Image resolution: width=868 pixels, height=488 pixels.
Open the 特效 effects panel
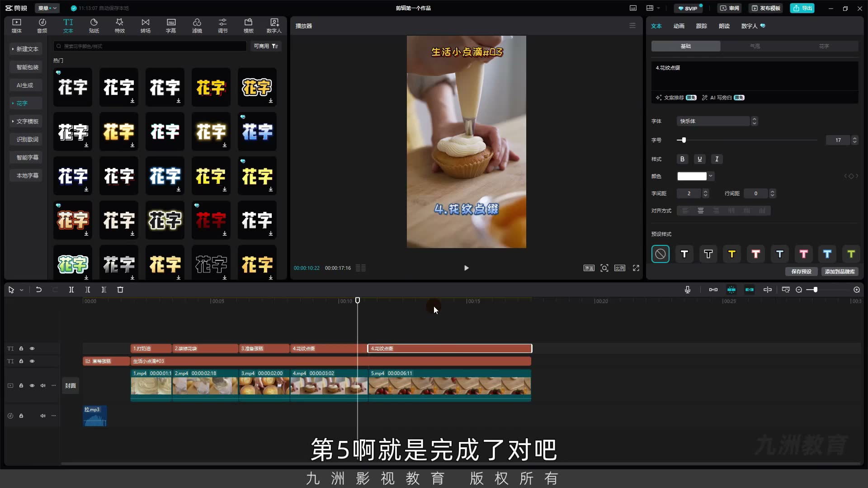pyautogui.click(x=119, y=26)
